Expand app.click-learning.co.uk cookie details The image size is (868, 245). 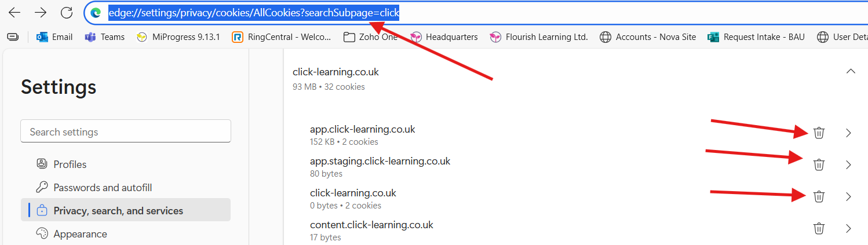coord(848,133)
